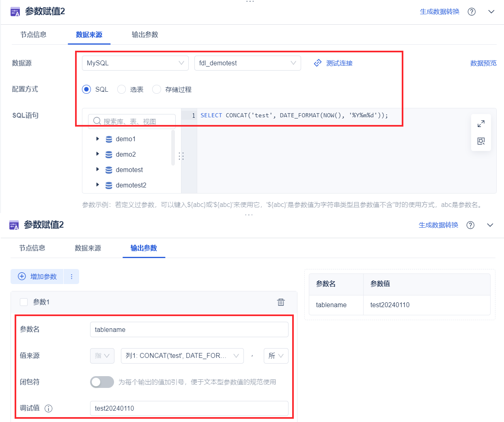Collapse upper panel with chevron arrow

(x=491, y=12)
